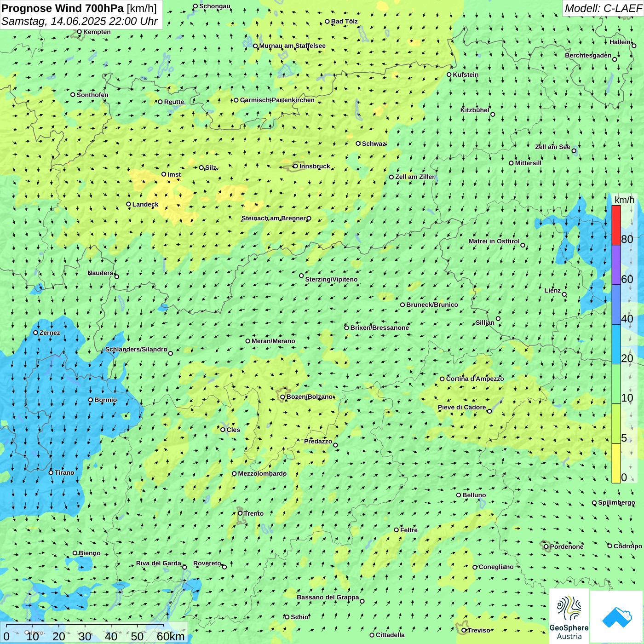Image resolution: width=644 pixels, height=644 pixels.
Task: Click the "Treviso" label
Action: pyautogui.click(x=479, y=630)
